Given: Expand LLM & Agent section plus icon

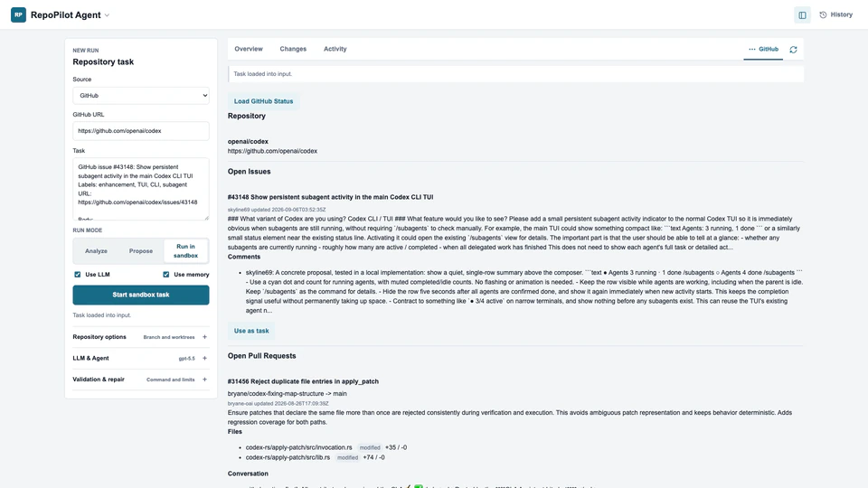Looking at the screenshot, I should tap(205, 359).
